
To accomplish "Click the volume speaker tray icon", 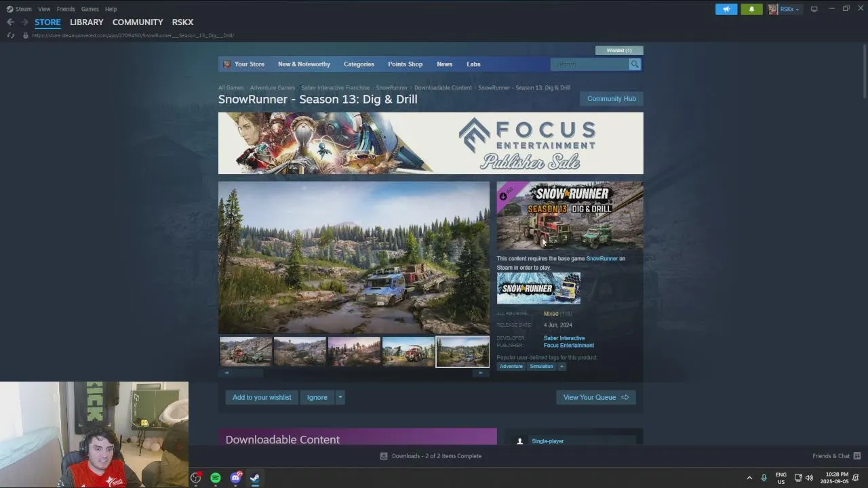I will (809, 478).
